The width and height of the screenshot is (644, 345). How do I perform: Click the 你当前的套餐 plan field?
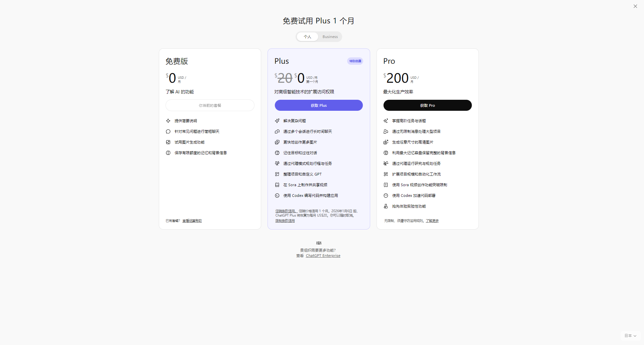210,105
